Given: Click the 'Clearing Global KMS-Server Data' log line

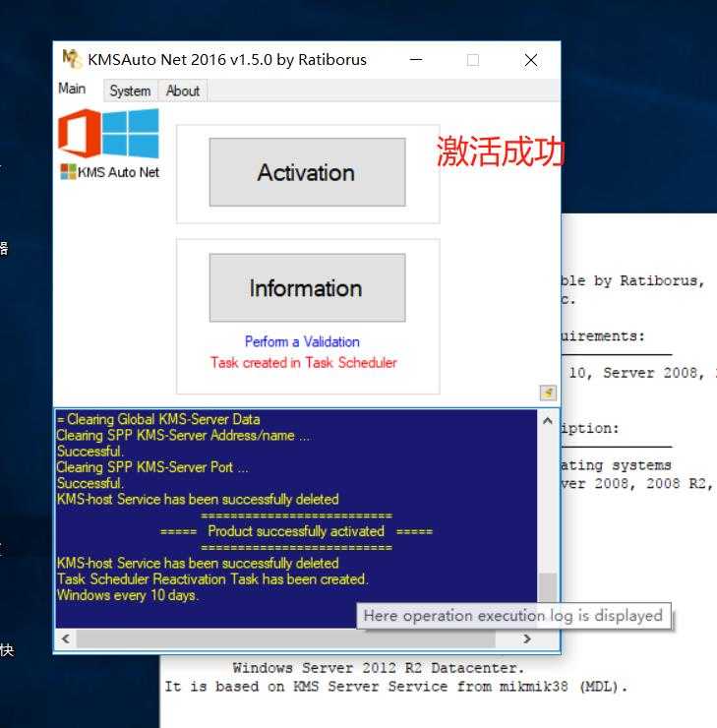Looking at the screenshot, I should point(158,419).
